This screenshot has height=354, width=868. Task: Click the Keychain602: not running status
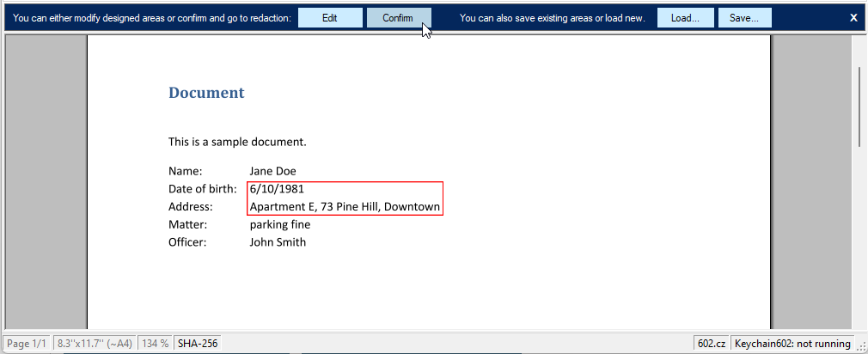click(x=792, y=344)
